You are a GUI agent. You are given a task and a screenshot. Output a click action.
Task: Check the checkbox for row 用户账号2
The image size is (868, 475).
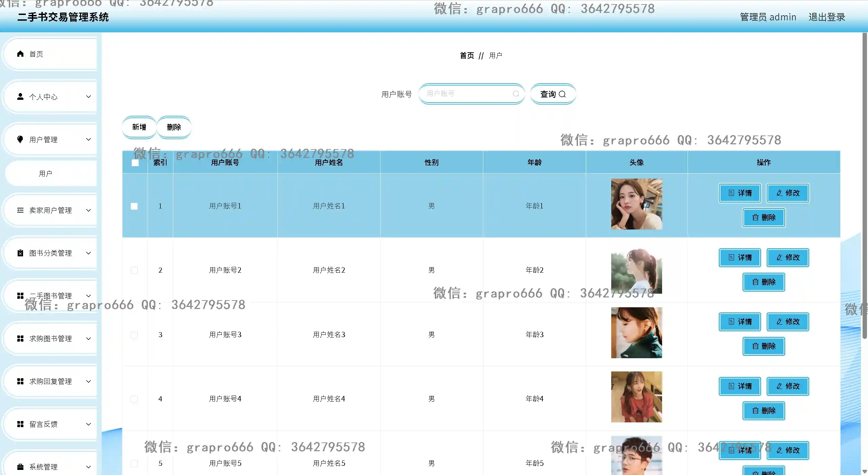[134, 270]
